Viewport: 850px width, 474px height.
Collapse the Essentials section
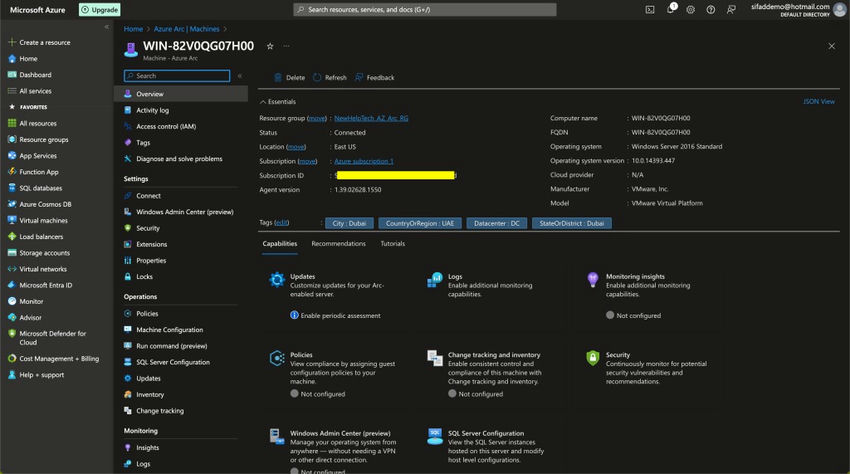[263, 102]
